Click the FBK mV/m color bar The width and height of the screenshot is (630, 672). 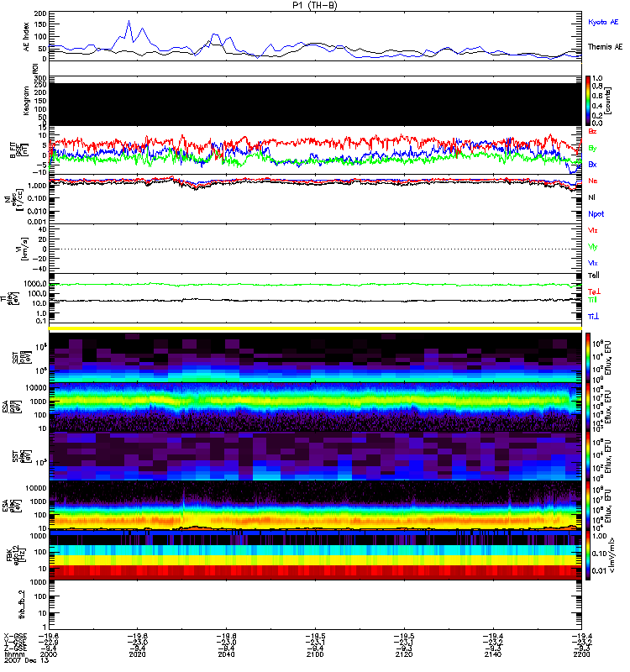[x=588, y=555]
